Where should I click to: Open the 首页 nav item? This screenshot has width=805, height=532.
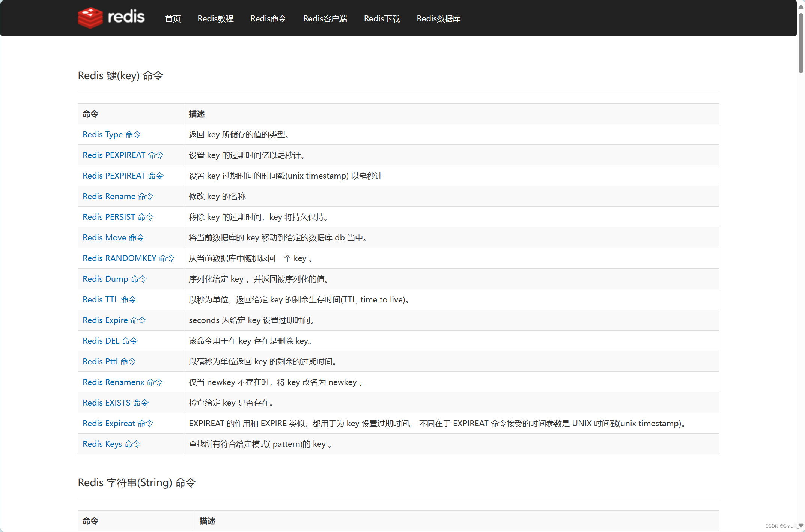(x=173, y=18)
